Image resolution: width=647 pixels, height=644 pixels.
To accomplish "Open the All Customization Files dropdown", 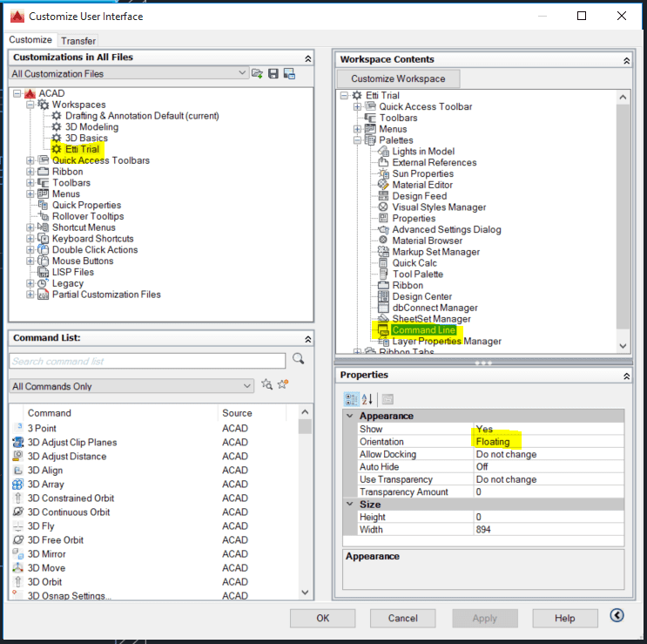I will (242, 73).
